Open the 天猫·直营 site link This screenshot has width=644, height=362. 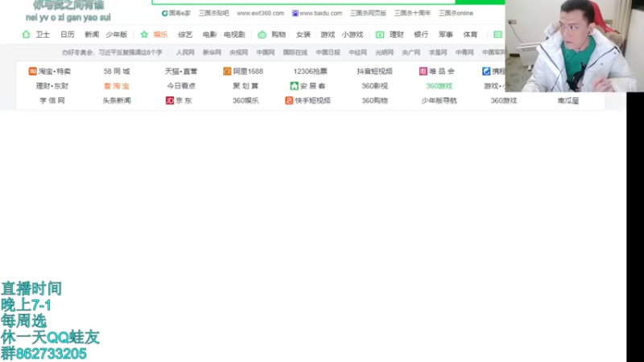181,71
